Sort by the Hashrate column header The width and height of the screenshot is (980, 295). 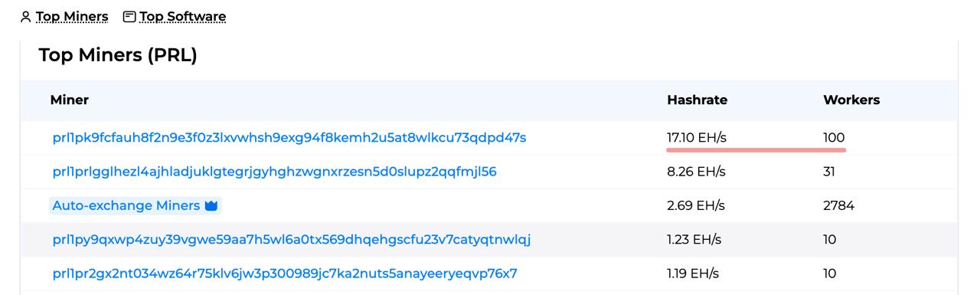click(697, 100)
